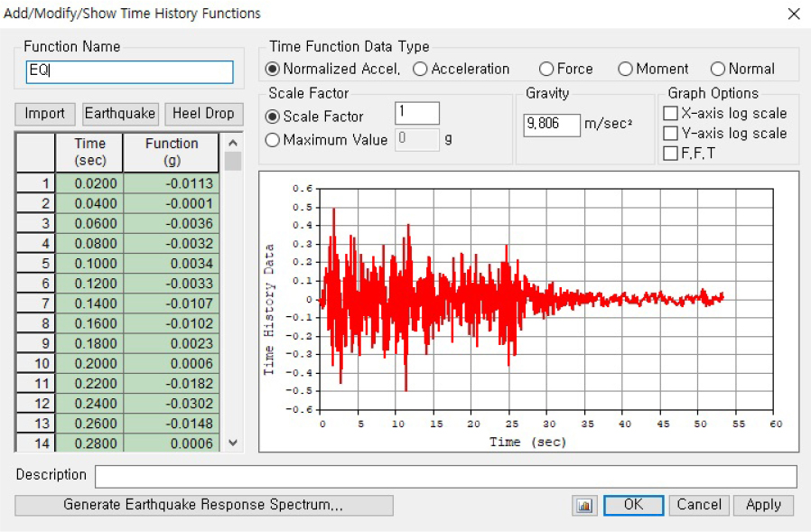The width and height of the screenshot is (811, 532).
Task: Select Time cell 0.1000
Action: 89,264
